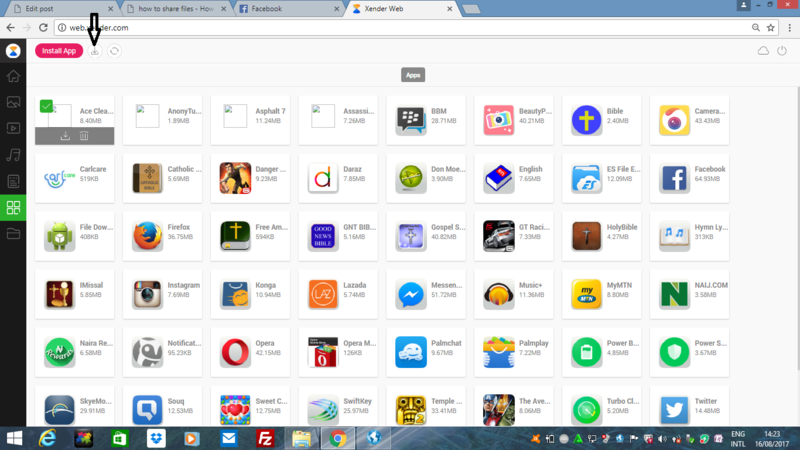Select the Messenger app icon
Screen dimensions: 800x450
click(x=410, y=294)
